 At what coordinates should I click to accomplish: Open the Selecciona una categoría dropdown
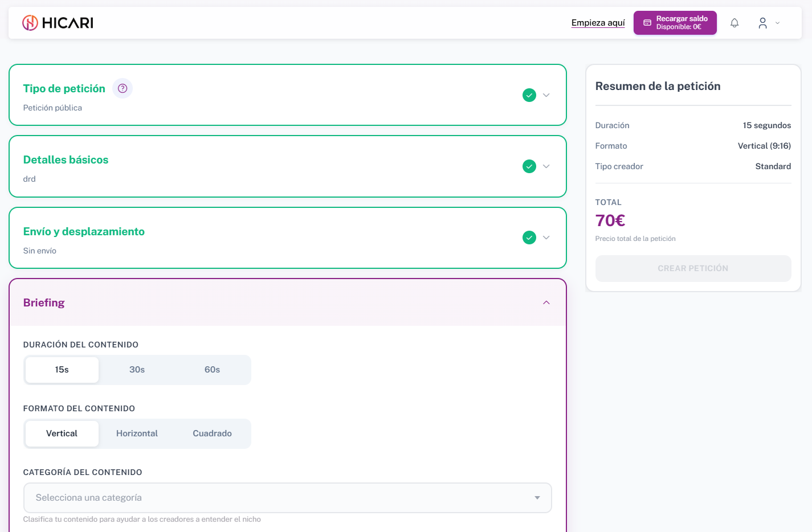287,498
